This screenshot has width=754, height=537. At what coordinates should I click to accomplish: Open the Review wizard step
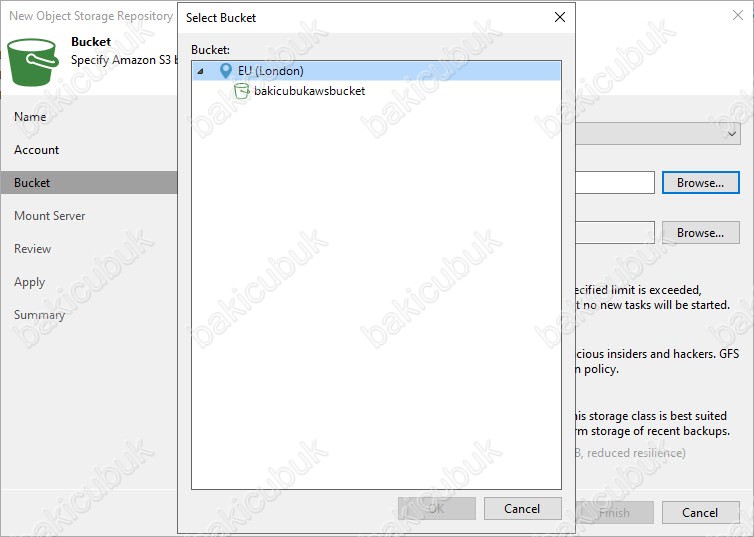32,249
